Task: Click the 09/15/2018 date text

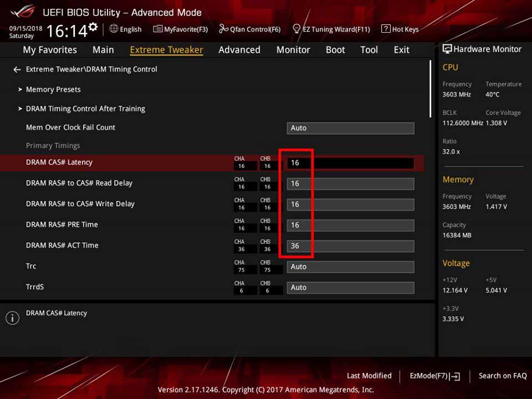Action: pos(26,28)
